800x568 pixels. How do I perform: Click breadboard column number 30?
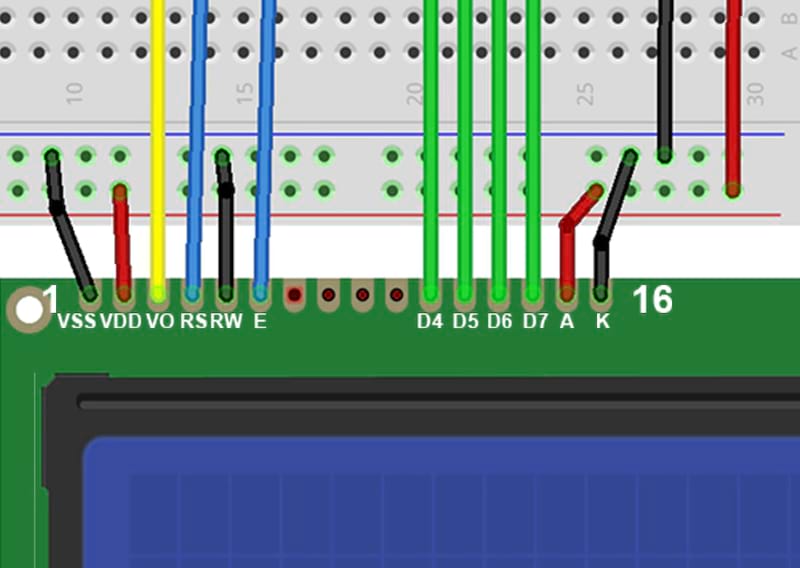point(756,93)
